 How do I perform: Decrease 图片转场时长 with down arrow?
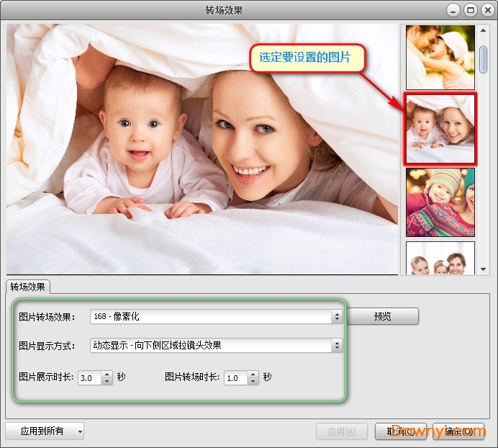[x=253, y=381]
